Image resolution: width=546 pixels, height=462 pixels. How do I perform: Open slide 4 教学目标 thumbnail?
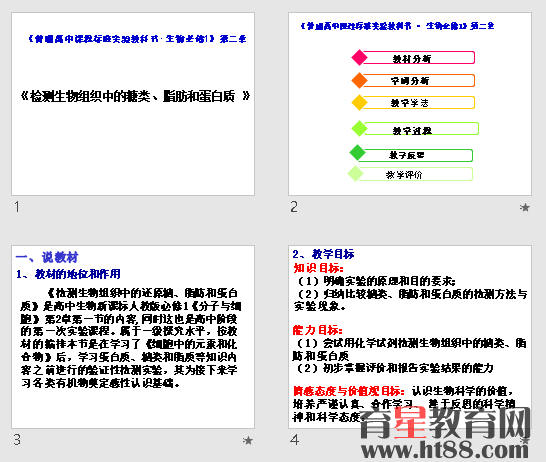[x=410, y=337]
